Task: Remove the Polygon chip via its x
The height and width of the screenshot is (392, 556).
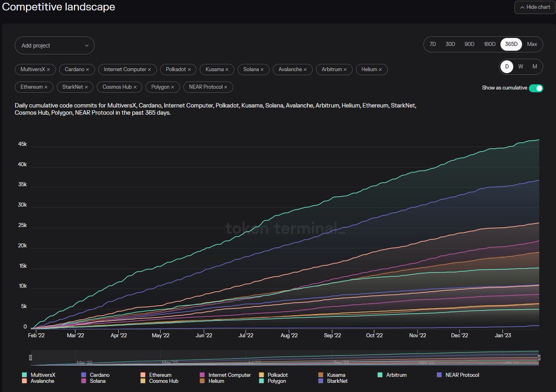Action: 173,87
